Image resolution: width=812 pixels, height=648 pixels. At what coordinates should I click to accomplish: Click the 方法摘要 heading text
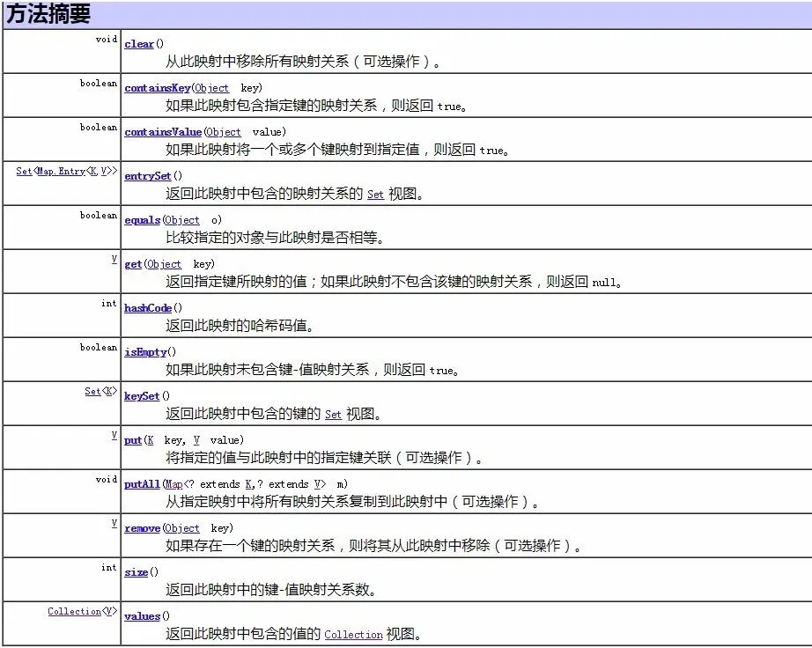point(48,14)
